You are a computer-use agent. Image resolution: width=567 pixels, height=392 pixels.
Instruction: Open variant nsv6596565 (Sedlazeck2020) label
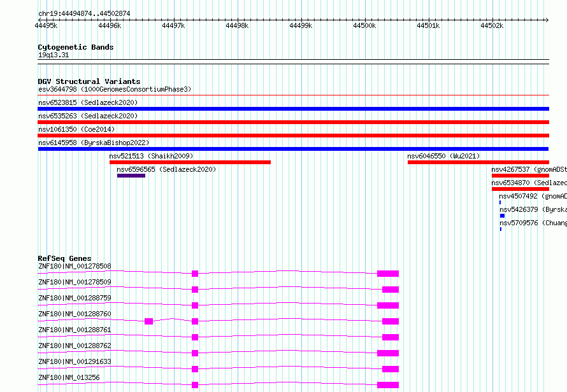166,169
